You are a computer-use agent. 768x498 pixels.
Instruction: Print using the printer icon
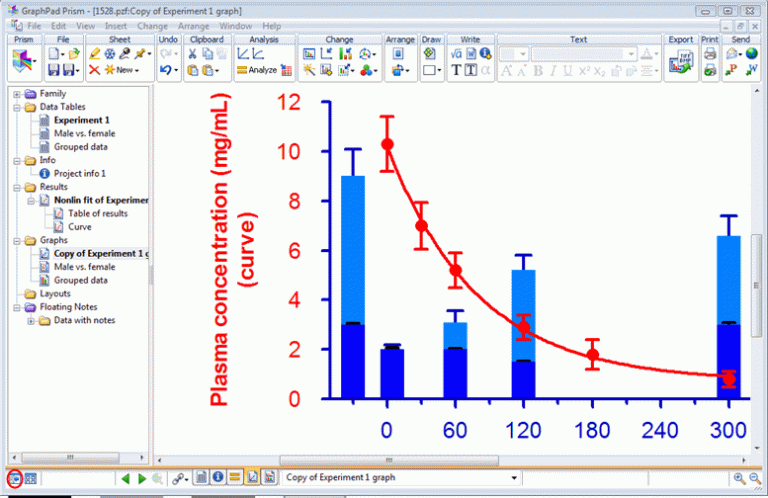pos(710,54)
